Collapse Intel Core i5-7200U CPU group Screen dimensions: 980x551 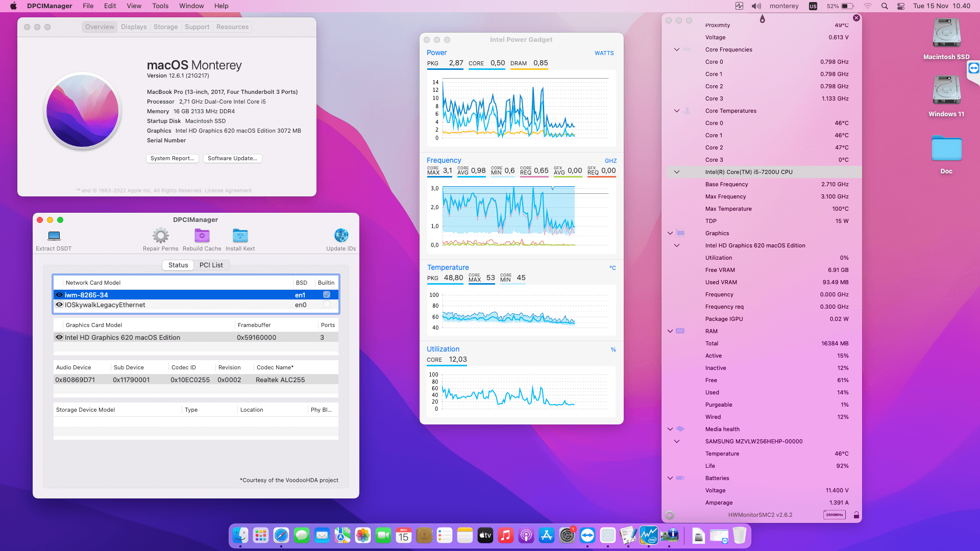coord(677,172)
